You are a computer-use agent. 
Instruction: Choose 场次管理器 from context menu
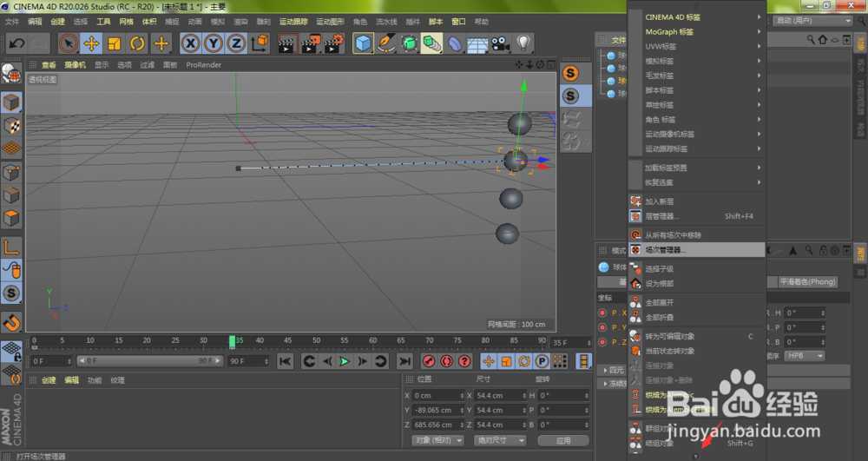tap(696, 250)
